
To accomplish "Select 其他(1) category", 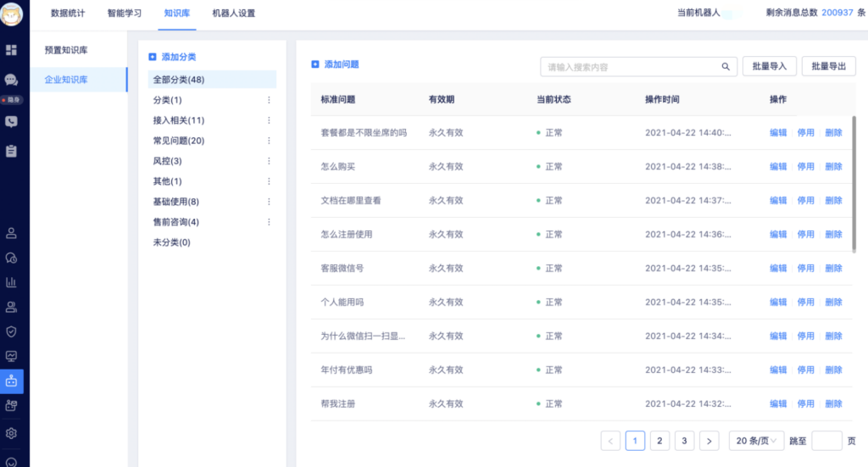I will point(167,181).
